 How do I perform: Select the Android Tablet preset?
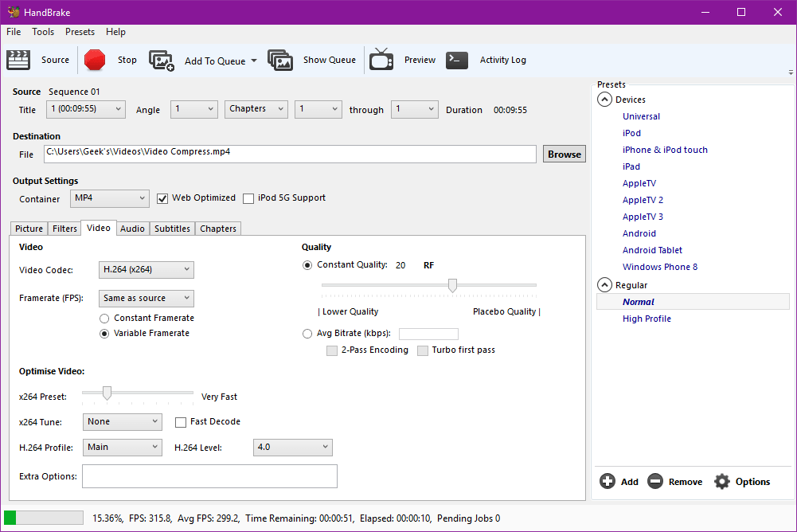click(x=652, y=250)
